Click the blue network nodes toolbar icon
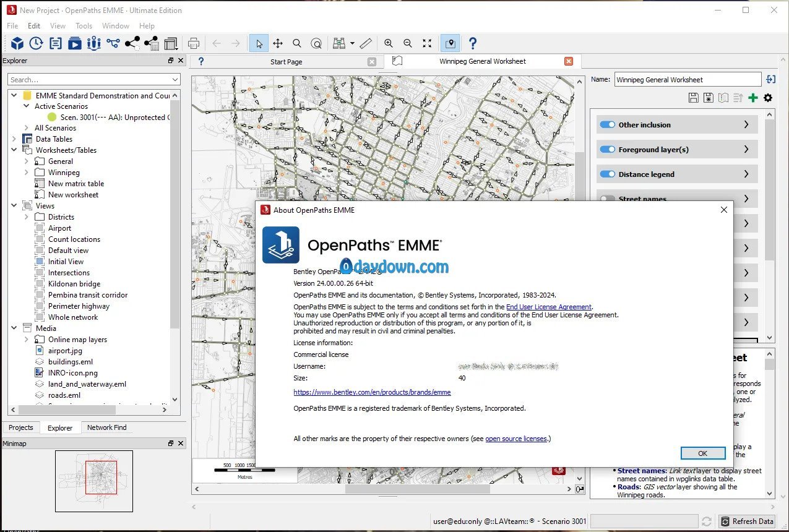Image resolution: width=789 pixels, height=532 pixels. pyautogui.click(x=113, y=43)
